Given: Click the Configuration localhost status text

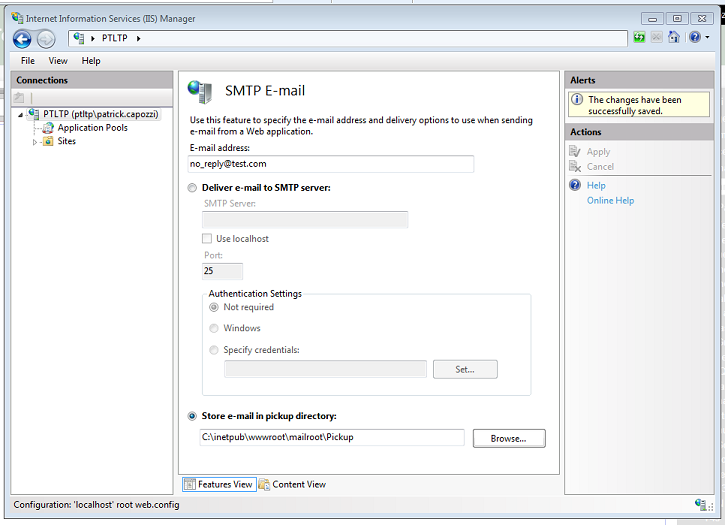Looking at the screenshot, I should pyautogui.click(x=96, y=505).
